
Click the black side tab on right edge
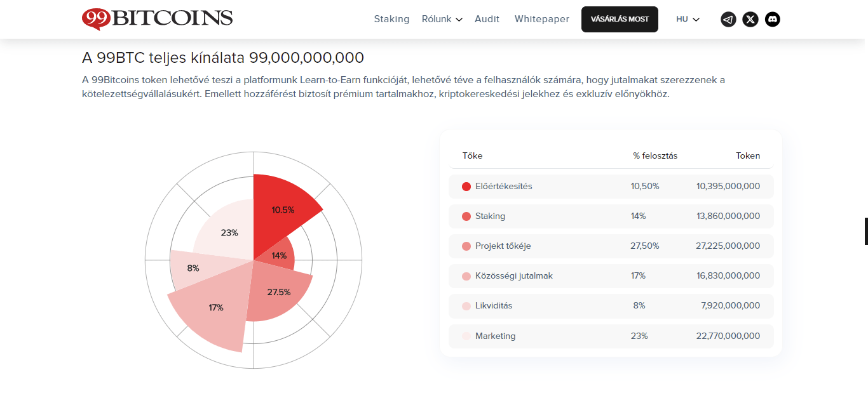point(866,231)
